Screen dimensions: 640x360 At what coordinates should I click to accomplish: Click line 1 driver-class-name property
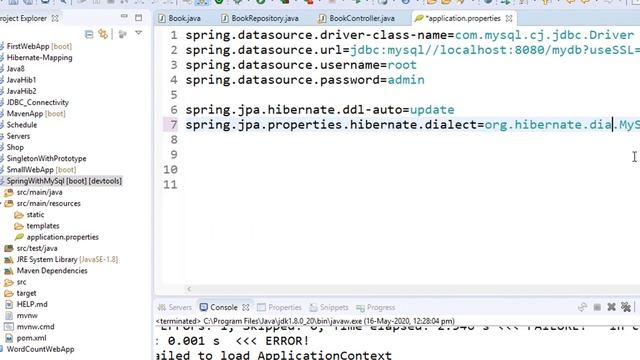coord(320,36)
